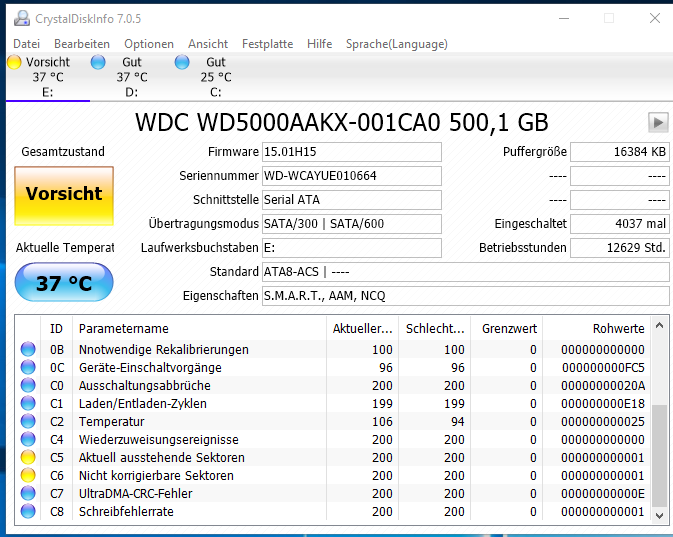The image size is (673, 537).
Task: Click the Seriennummer field WD-WCAYUE010664
Action: [352, 176]
